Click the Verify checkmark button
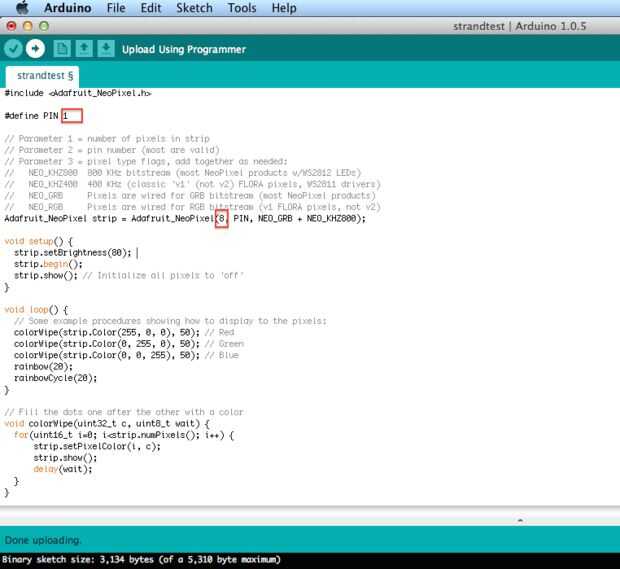620x569 pixels. pyautogui.click(x=13, y=49)
